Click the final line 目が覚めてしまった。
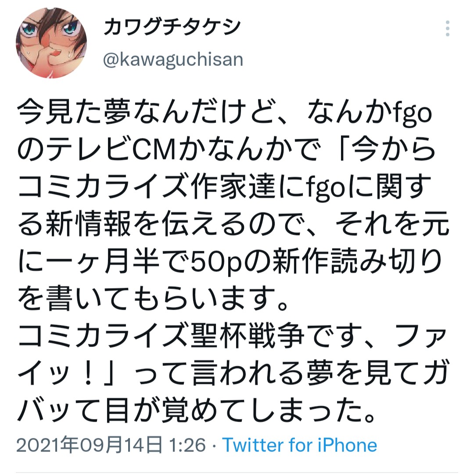 pos(196,411)
